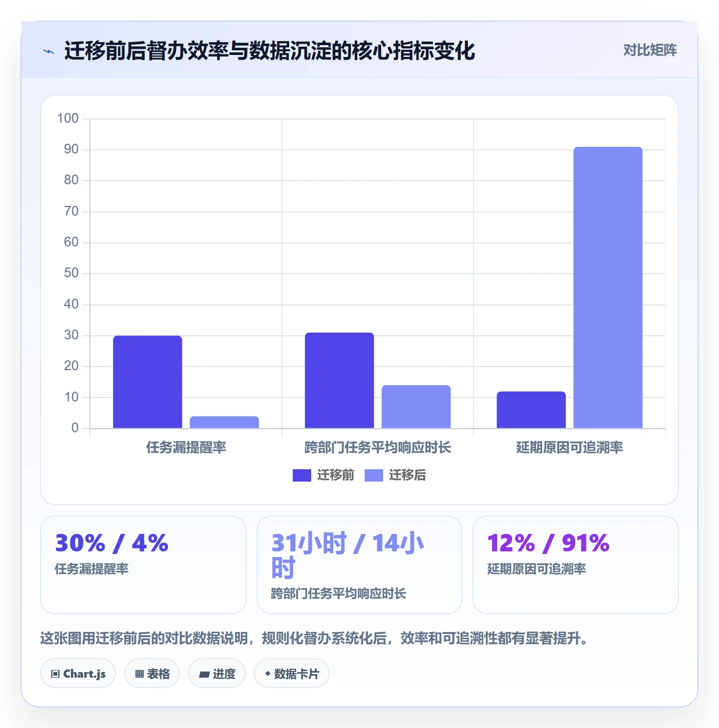Click the summary sentence starting with 这张图用迁移前后
This screenshot has width=719, height=728.
pos(314,638)
